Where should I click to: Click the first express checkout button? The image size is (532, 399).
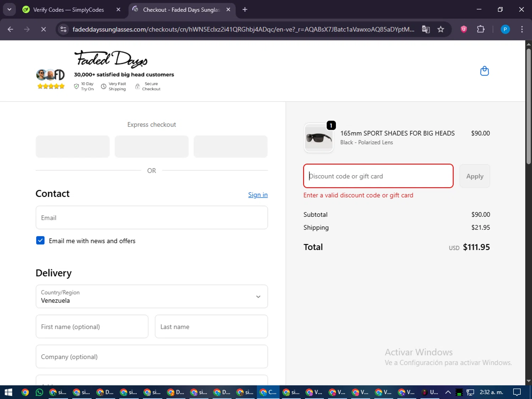click(73, 146)
